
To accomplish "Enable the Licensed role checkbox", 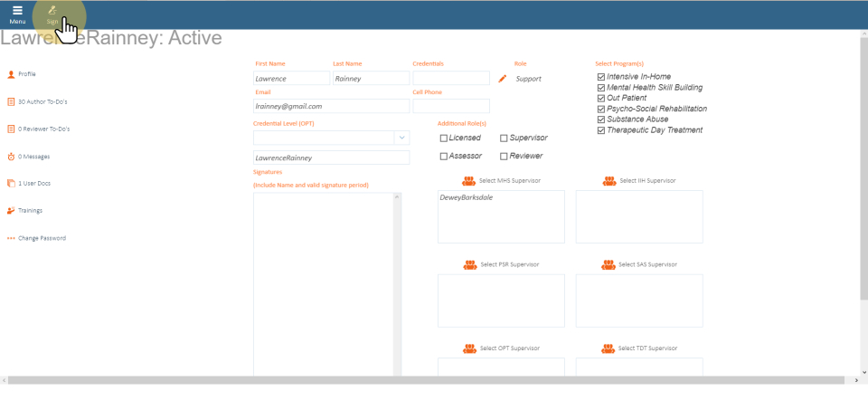I will 444,138.
